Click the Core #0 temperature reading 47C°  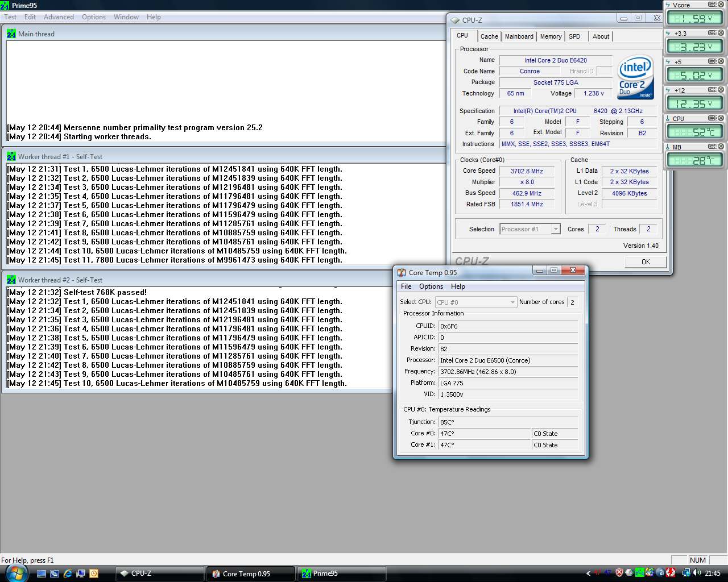(x=484, y=434)
